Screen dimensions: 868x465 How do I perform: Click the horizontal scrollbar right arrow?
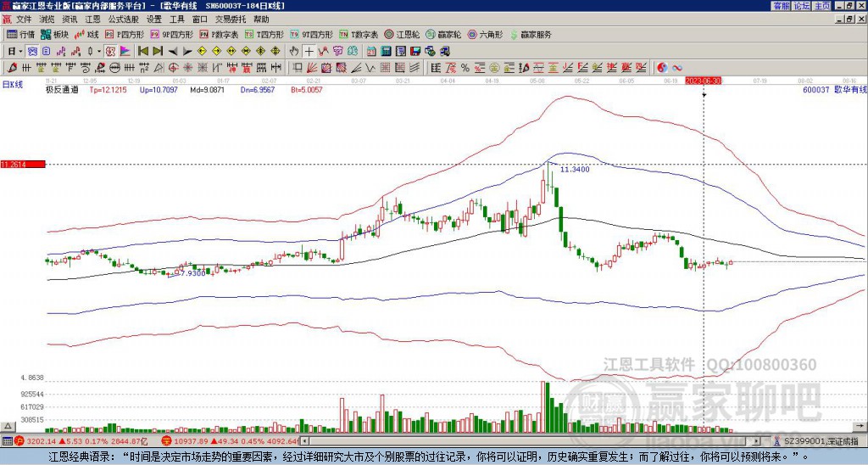click(757, 441)
